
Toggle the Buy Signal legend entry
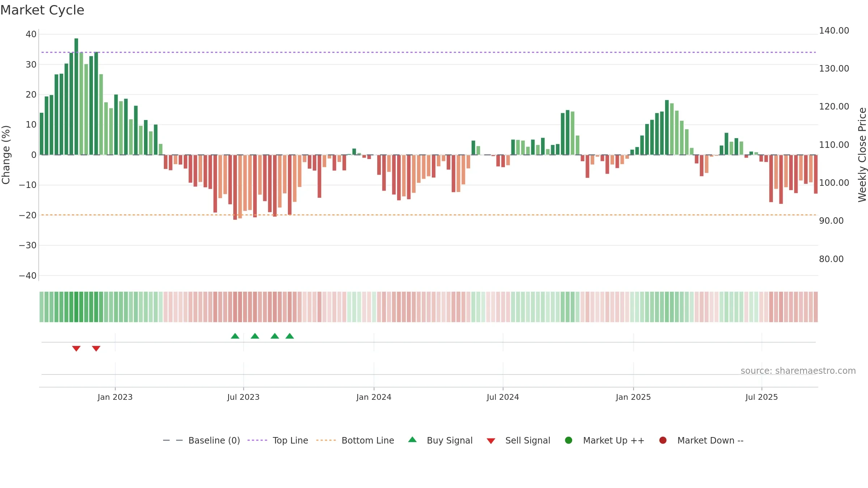point(440,440)
